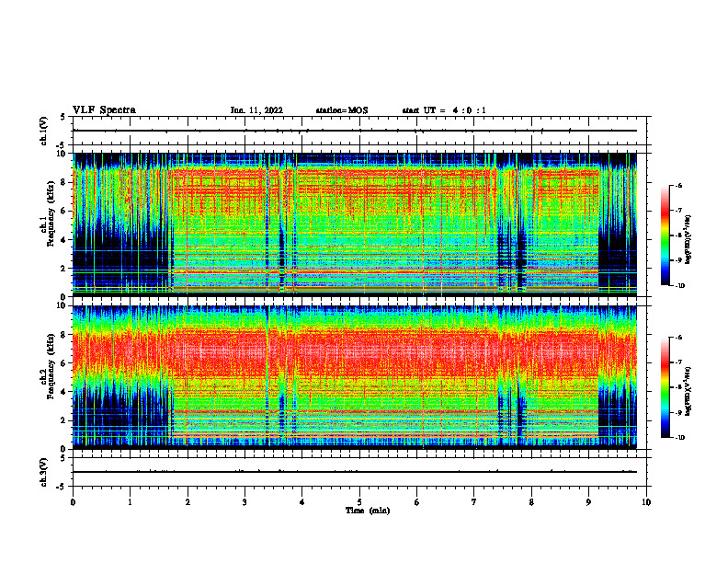Click the time axis tick label "4"

(x=302, y=502)
